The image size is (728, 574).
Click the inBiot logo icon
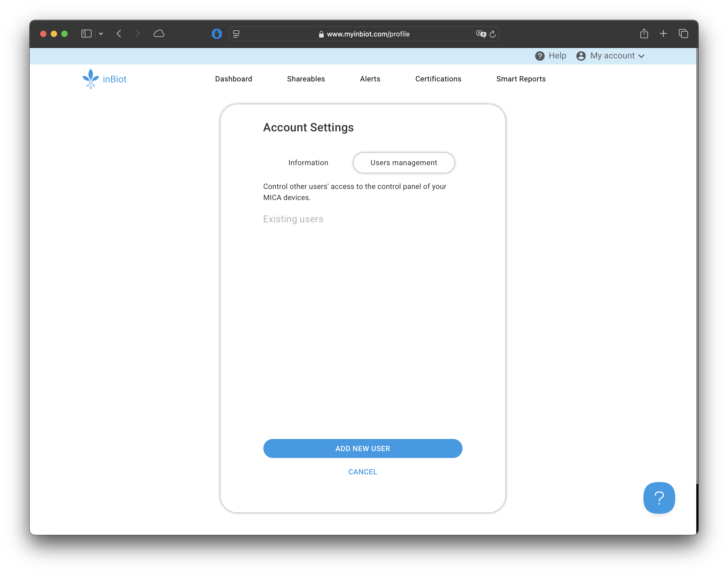coord(90,79)
